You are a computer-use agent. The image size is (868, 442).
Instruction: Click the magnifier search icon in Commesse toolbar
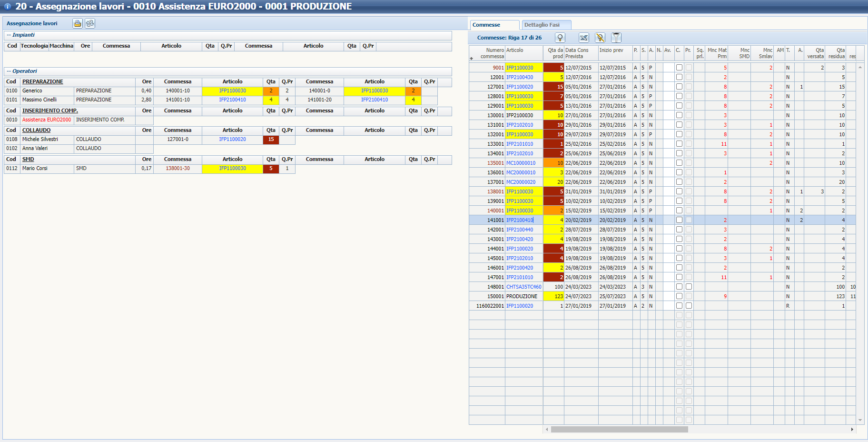560,38
